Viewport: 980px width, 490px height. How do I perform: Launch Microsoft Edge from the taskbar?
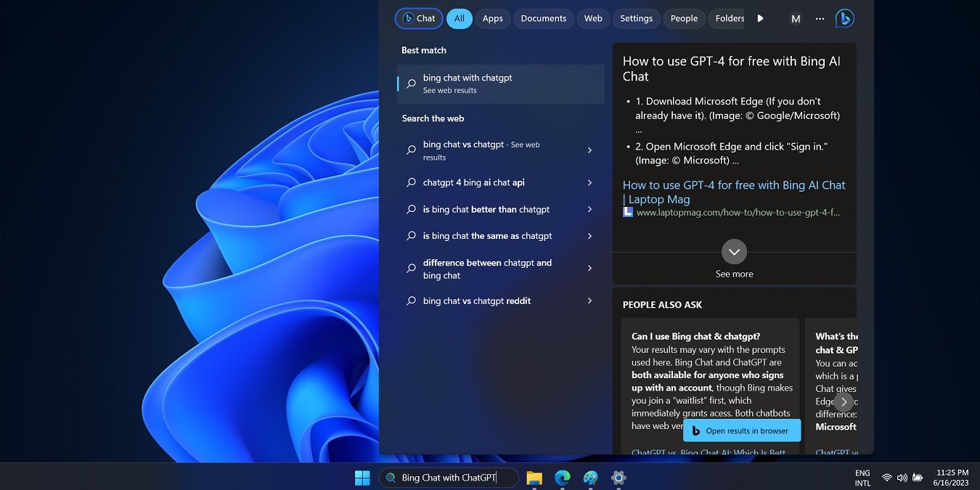pos(562,477)
